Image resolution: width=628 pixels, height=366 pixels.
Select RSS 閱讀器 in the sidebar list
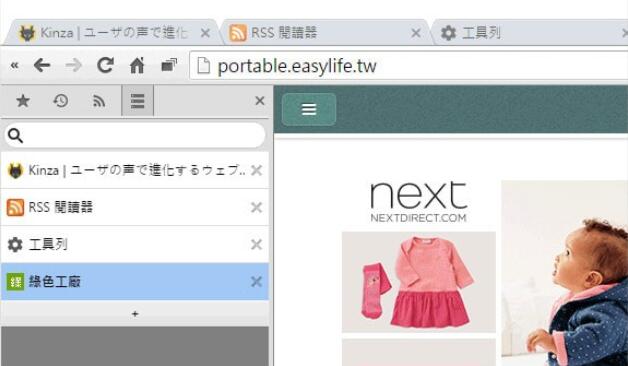135,207
